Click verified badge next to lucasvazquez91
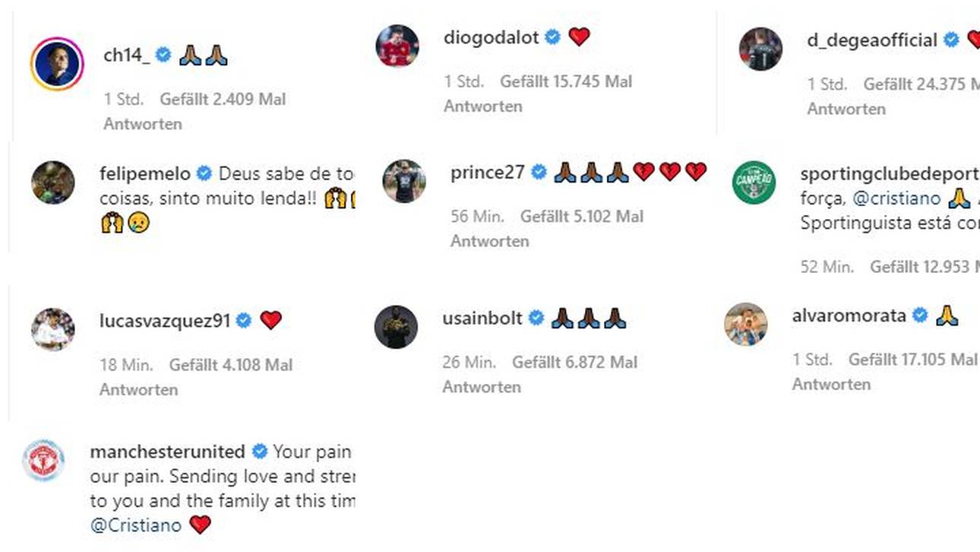Screen dimensions: 980x552 coord(244,321)
